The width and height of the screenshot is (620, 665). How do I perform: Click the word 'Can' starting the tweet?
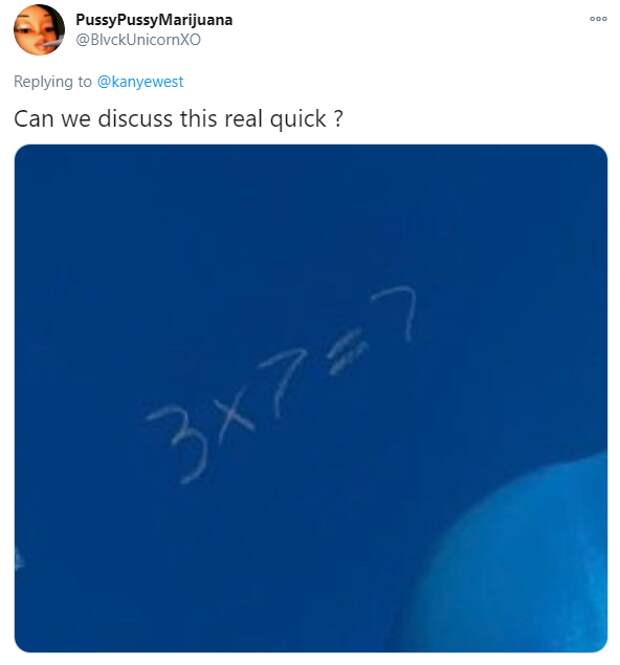click(x=34, y=119)
